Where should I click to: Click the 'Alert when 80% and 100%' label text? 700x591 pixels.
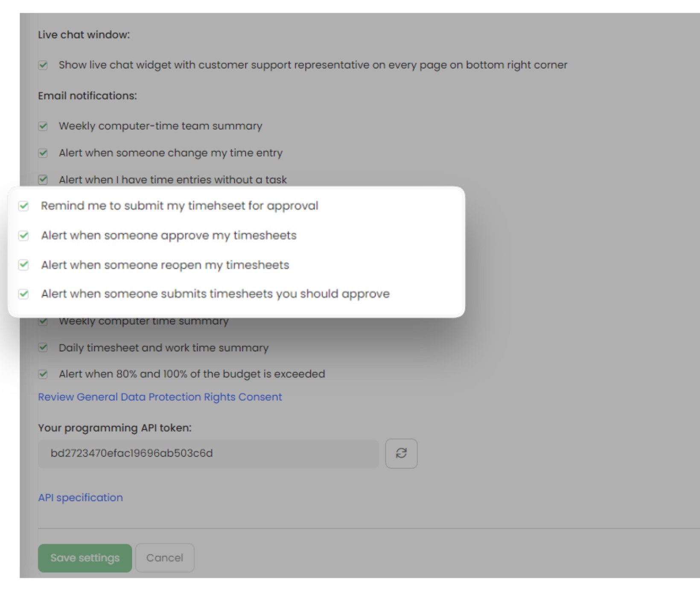tap(192, 374)
